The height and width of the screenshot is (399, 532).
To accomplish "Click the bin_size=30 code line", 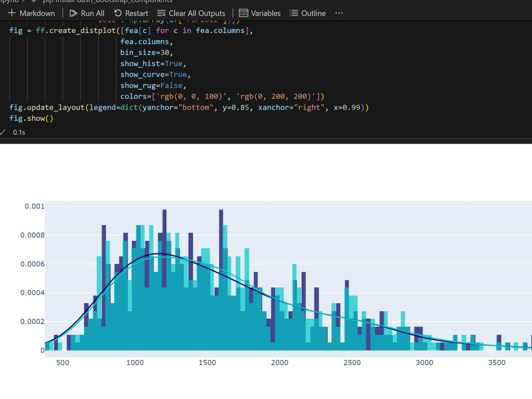I will (146, 53).
